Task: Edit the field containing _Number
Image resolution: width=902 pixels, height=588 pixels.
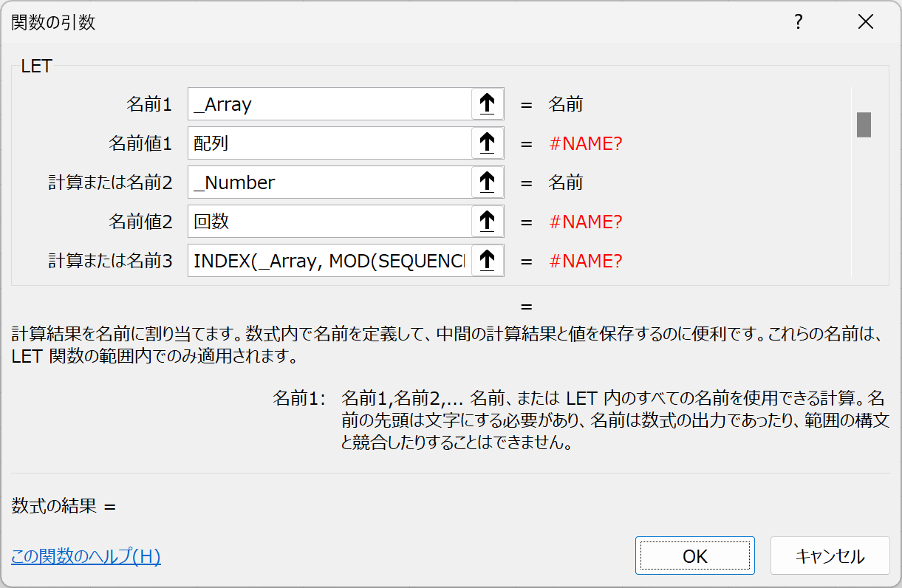Action: [x=329, y=182]
